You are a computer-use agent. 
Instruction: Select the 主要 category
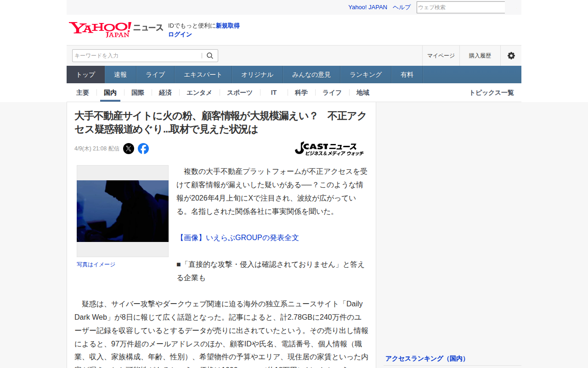point(83,92)
